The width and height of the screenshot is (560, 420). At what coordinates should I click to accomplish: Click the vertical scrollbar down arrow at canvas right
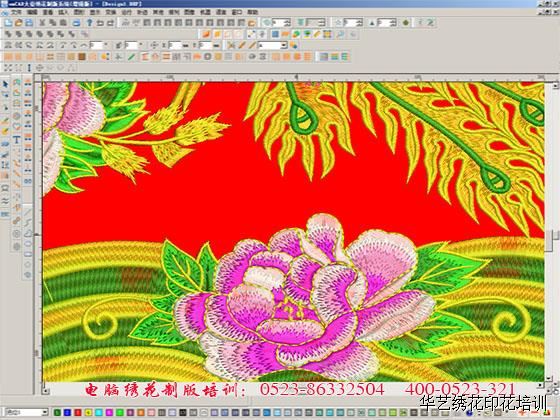point(549,378)
